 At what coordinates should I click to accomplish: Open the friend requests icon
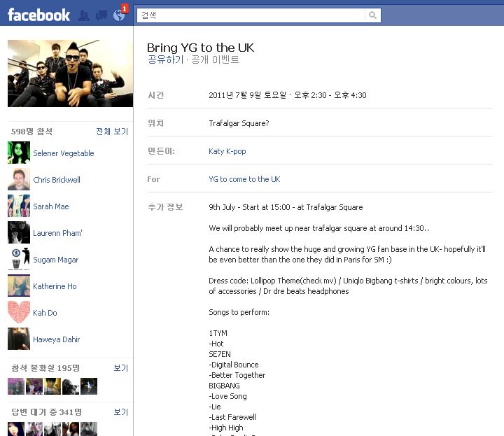(84, 15)
